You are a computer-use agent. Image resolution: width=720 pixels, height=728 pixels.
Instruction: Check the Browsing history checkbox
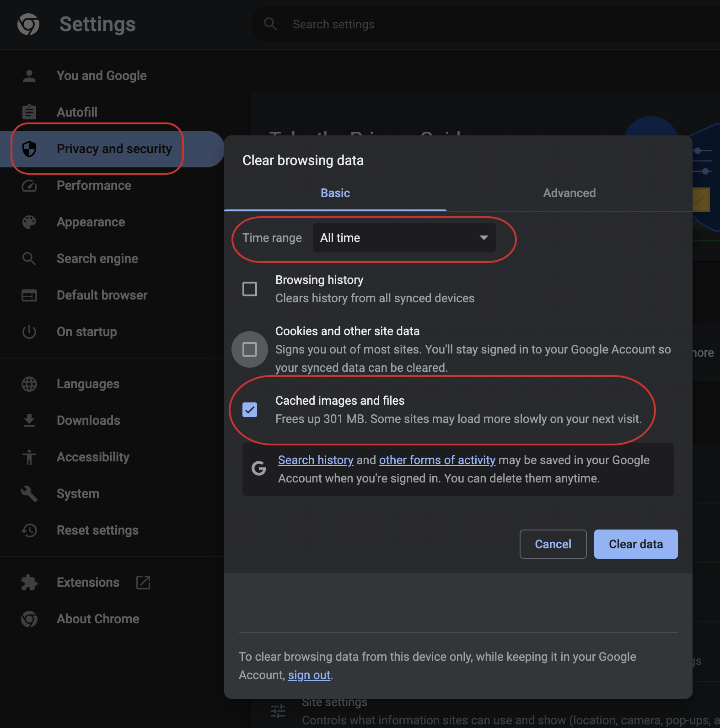(x=250, y=289)
